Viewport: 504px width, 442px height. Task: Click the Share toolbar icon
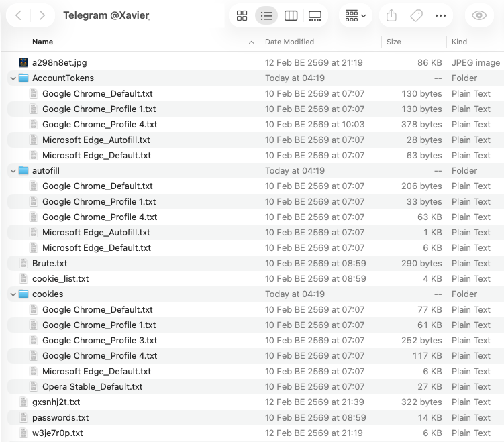pos(392,15)
